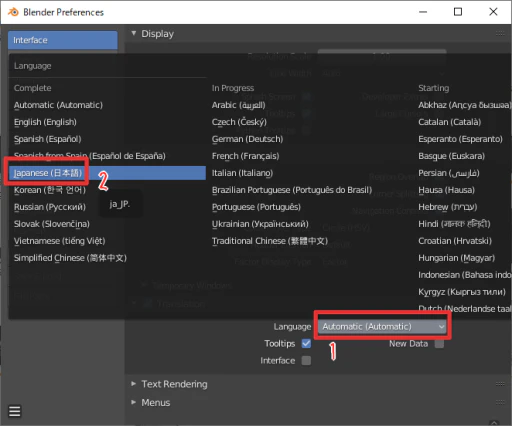Image resolution: width=512 pixels, height=426 pixels.
Task: Open the Language dropdown showing Automatic
Action: click(x=382, y=326)
